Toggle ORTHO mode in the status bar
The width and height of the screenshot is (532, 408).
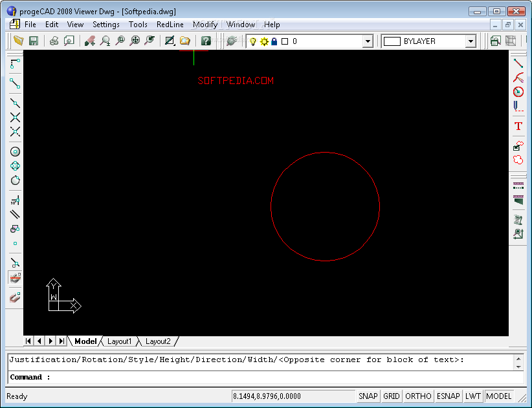point(418,396)
